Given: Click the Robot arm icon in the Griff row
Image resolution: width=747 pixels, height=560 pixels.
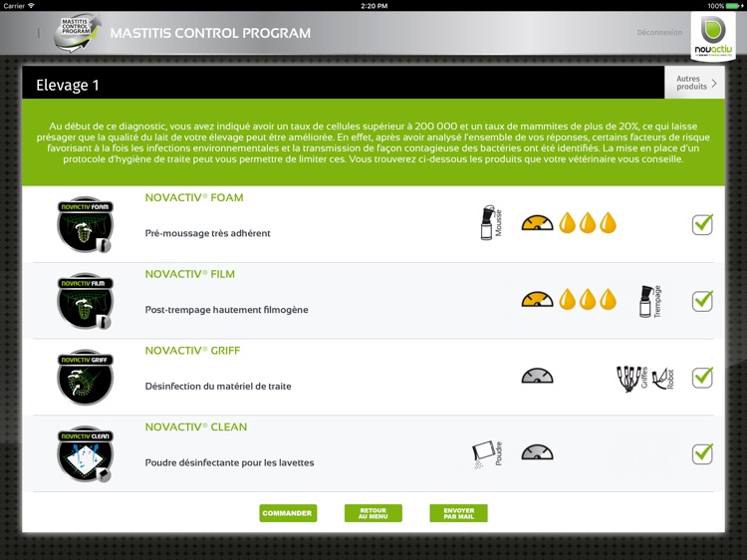Looking at the screenshot, I should (663, 379).
